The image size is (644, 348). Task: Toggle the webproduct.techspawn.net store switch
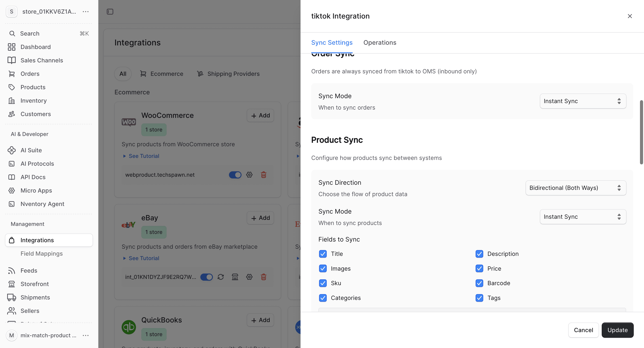coord(235,175)
